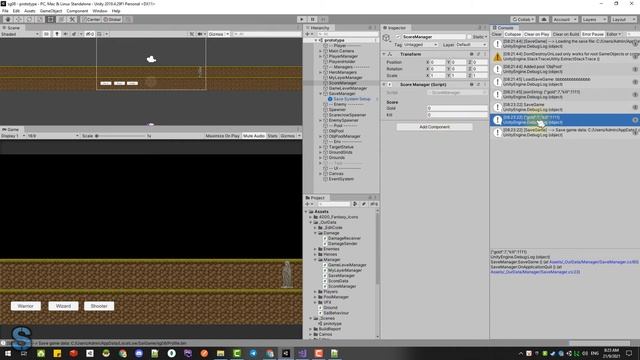The image size is (640, 360).
Task: Click search by type icon in Project panel
Action: click(355, 204)
